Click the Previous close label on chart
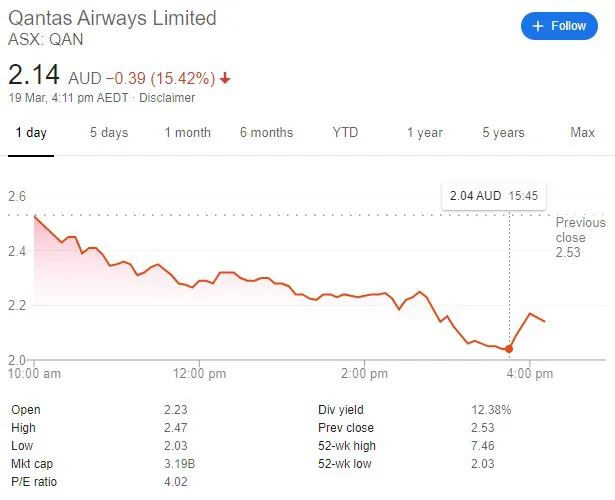Image resolution: width=615 pixels, height=500 pixels. (580, 231)
